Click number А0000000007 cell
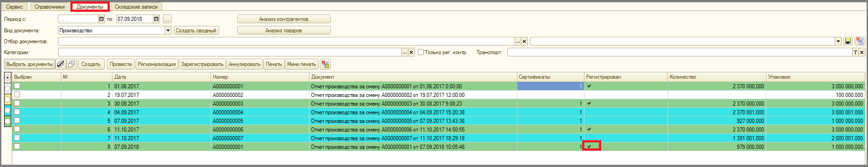 tap(260, 138)
